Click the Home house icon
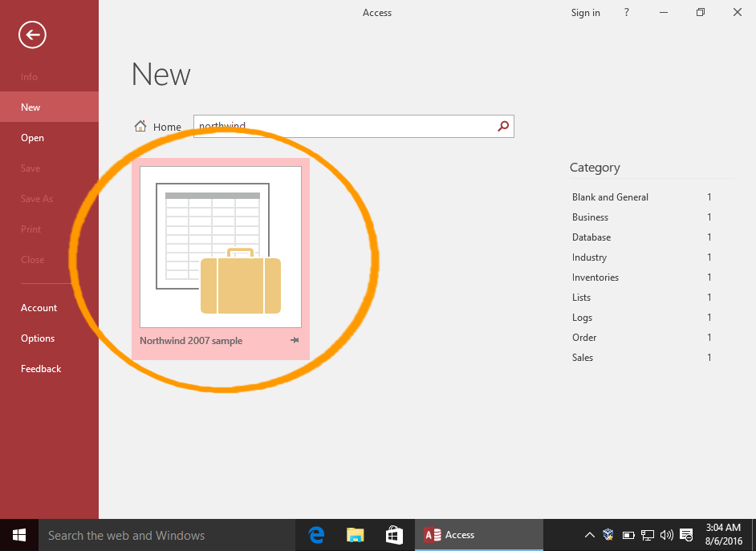Screen dimensions: 756x551 140,126
